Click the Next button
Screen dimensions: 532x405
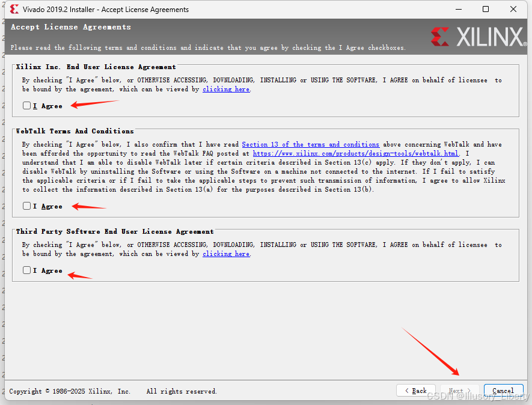pos(460,391)
